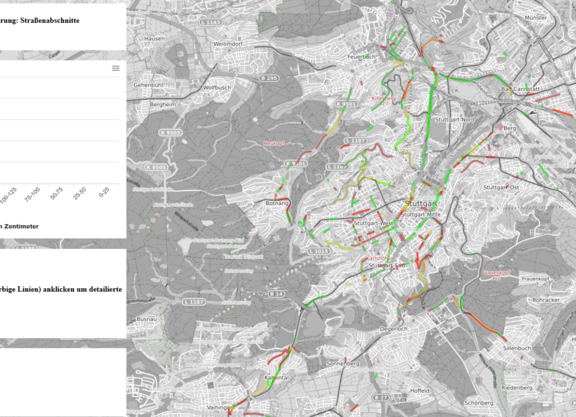Click the 0-25 chart axis label
This screenshot has width=576, height=417.
point(104,192)
